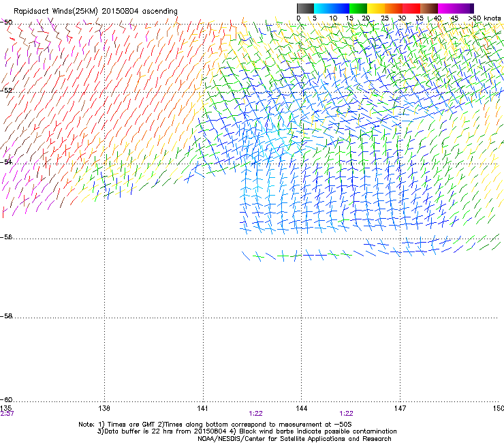Click legend tick label 25
The image size is (504, 443).
pos(385,18)
